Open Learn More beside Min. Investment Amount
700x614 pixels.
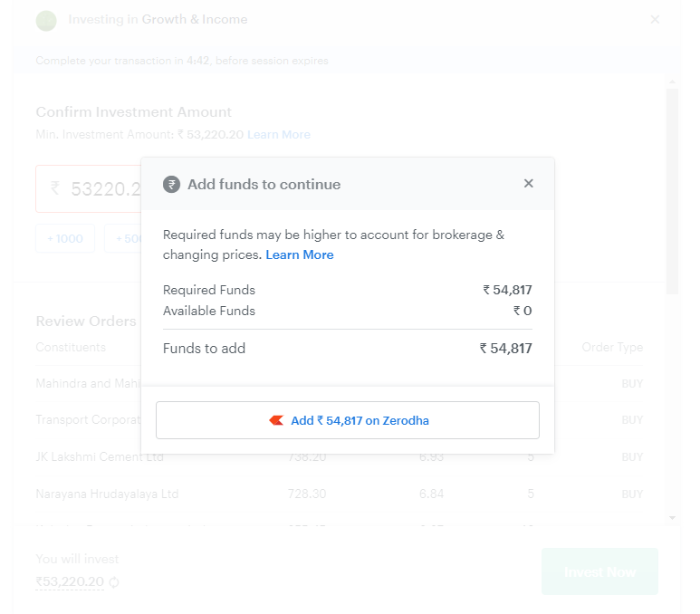tap(279, 135)
